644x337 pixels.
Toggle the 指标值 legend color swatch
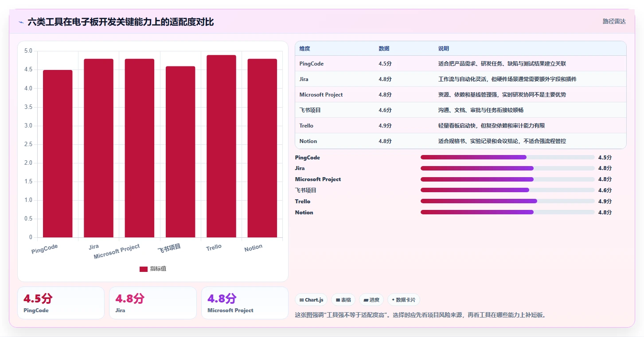tap(144, 269)
